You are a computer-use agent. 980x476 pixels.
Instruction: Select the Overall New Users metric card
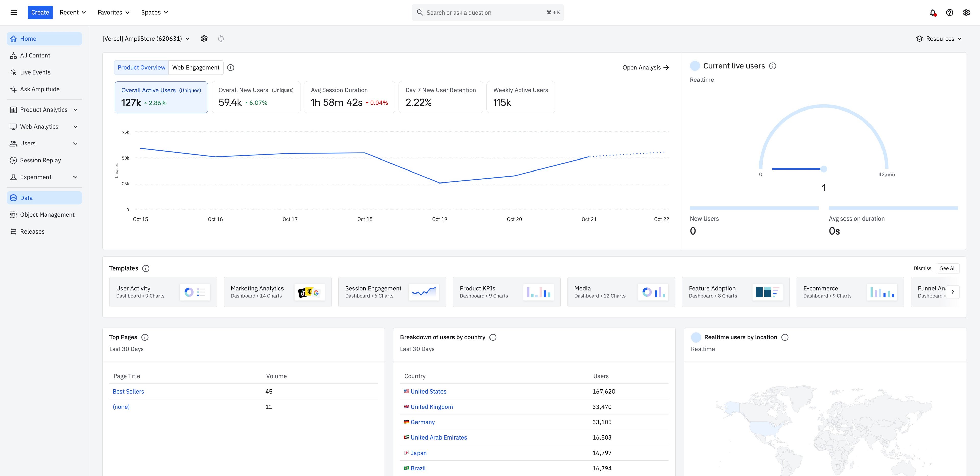click(x=256, y=97)
